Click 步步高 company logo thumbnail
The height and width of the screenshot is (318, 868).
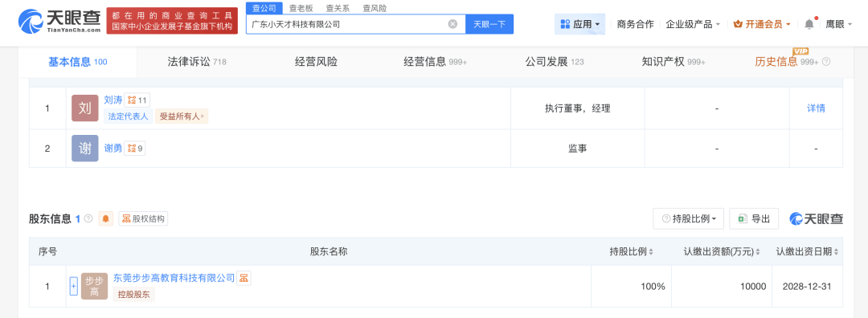pos(94,287)
